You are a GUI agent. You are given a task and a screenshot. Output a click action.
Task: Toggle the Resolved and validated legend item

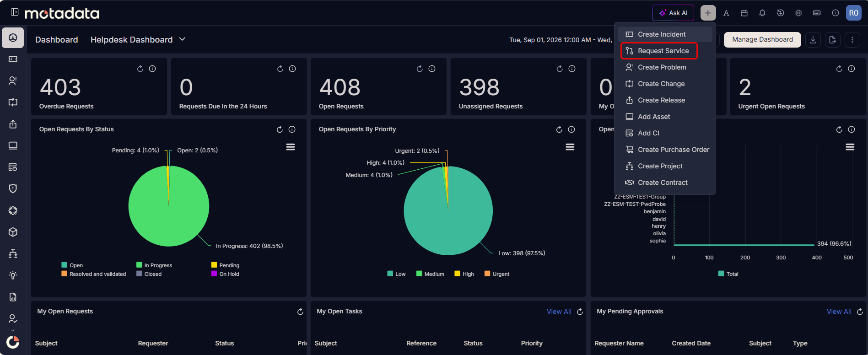pyautogui.click(x=94, y=274)
